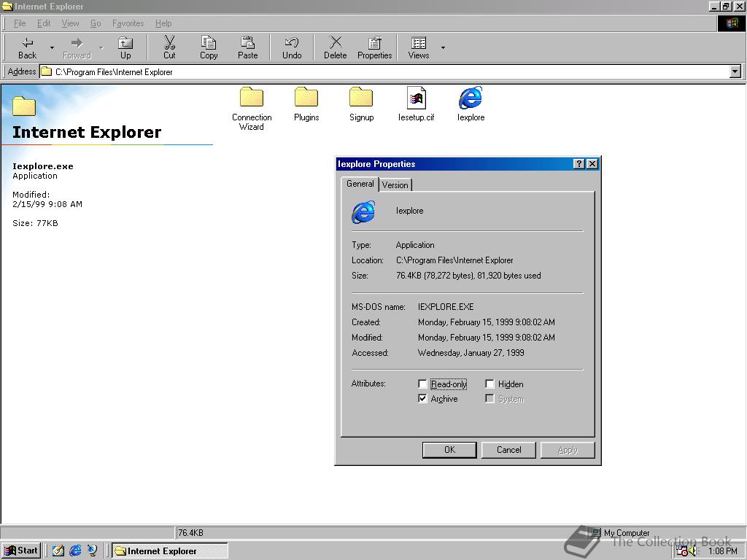
Task: Click the Accessed date Wednesday, January 27, 1999
Action: tap(471, 352)
